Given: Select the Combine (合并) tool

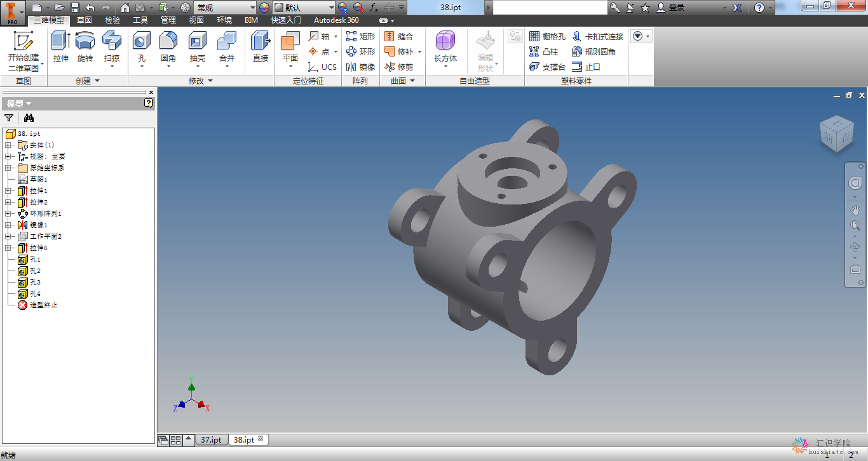Looking at the screenshot, I should coord(227,51).
